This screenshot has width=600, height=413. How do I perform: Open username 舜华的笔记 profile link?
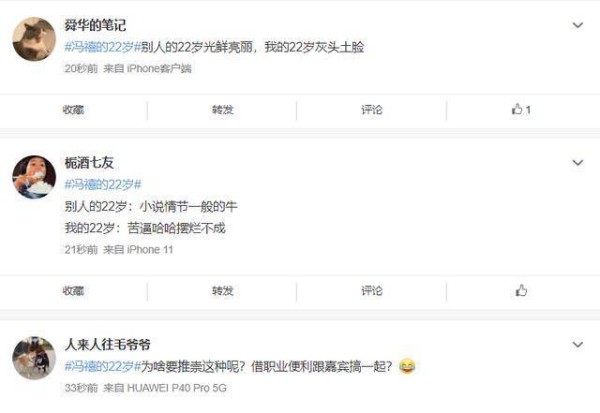tap(95, 25)
